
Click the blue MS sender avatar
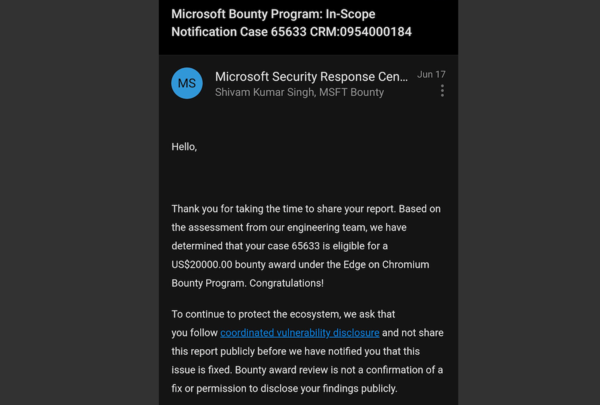coord(187,83)
